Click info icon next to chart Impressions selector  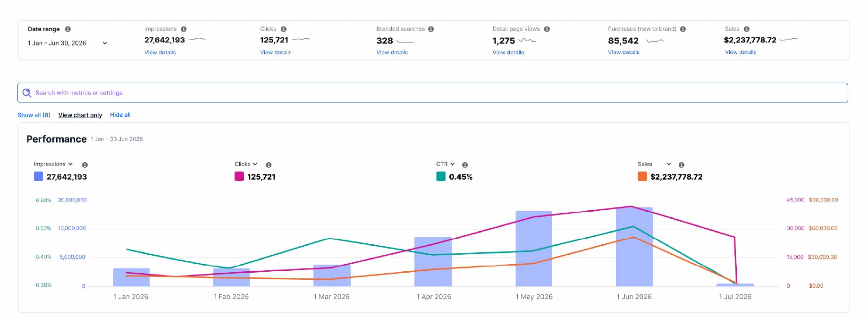click(85, 165)
